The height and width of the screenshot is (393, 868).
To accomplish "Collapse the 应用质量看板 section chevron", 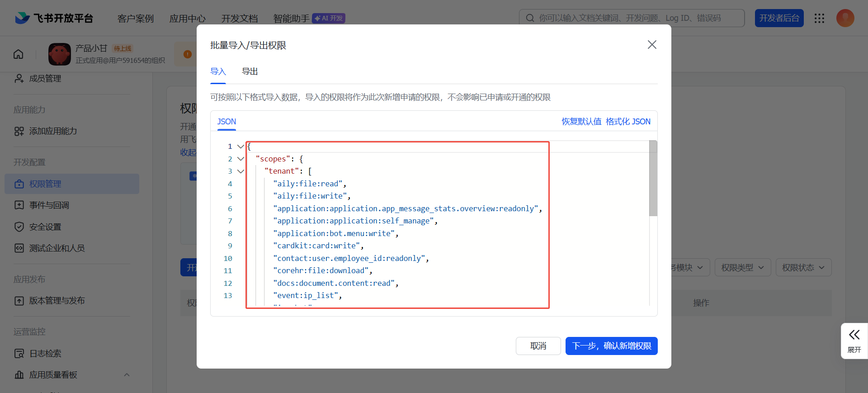I will click(x=127, y=375).
